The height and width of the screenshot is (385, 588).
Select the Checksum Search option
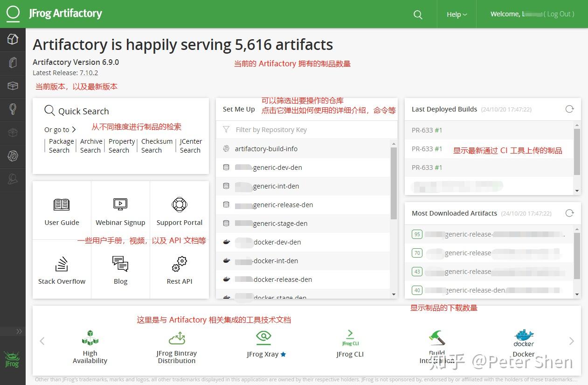tap(157, 146)
